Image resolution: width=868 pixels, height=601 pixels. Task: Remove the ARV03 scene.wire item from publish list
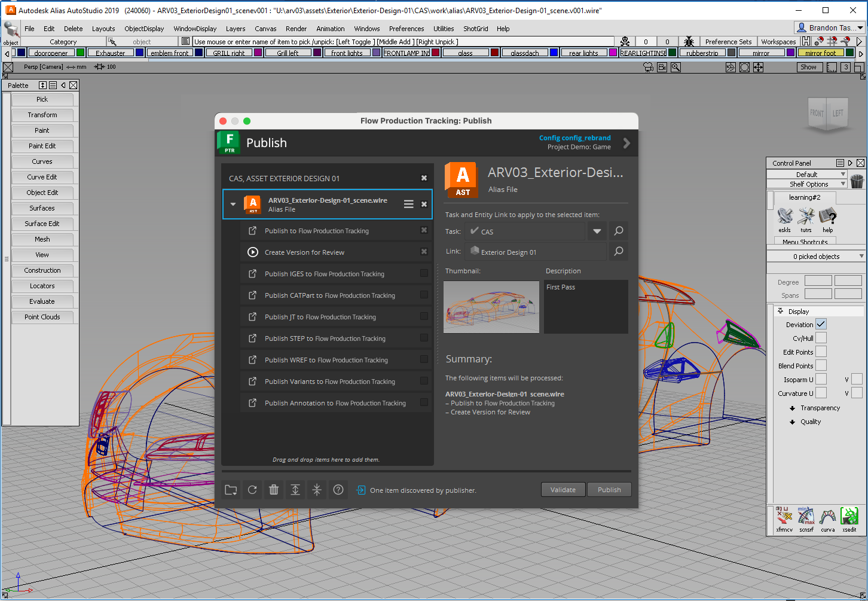pyautogui.click(x=424, y=204)
